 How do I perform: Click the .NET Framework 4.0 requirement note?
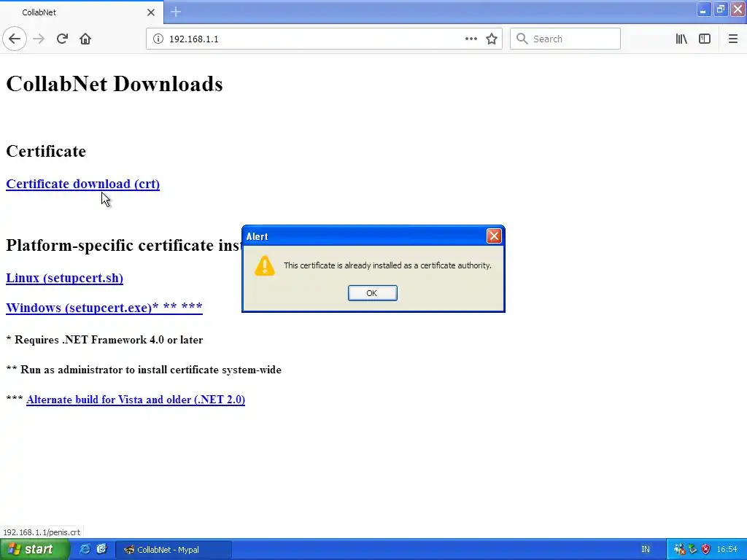coord(105,340)
